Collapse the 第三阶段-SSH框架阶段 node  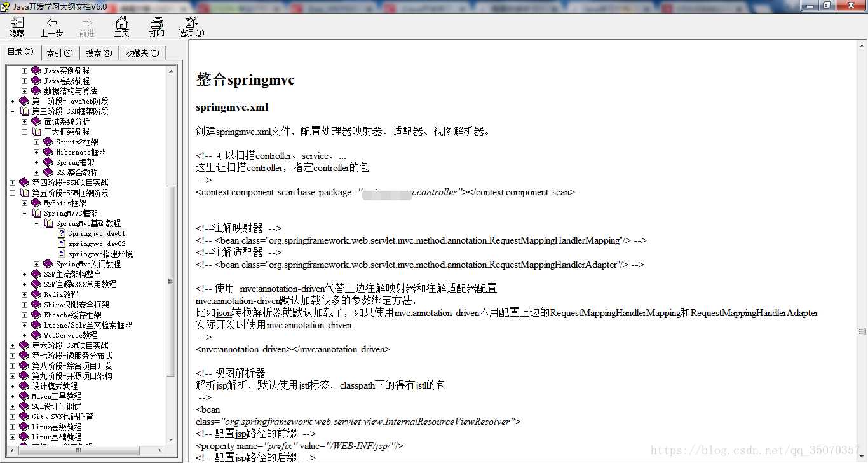pyautogui.click(x=13, y=111)
